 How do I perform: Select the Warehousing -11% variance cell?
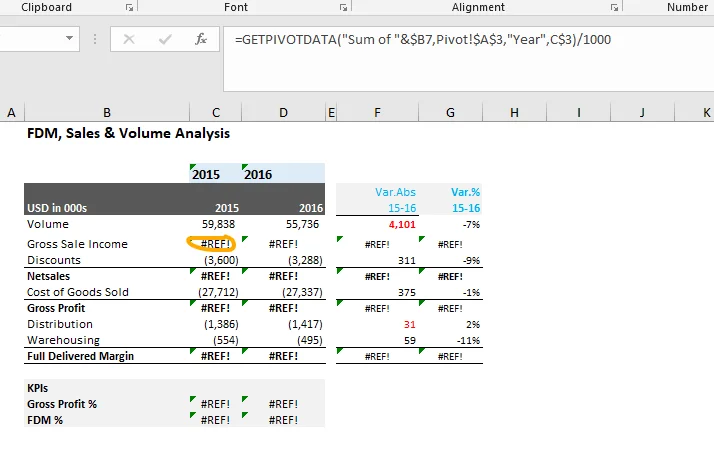click(450, 340)
